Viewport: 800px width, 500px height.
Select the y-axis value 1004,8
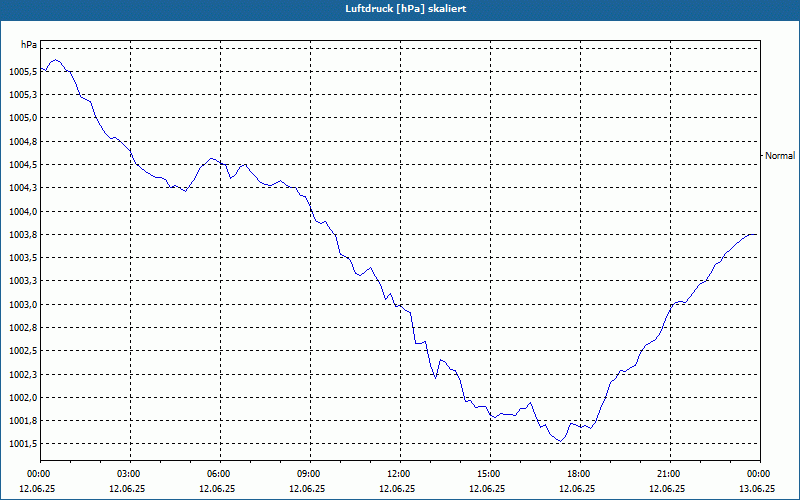coord(23,142)
